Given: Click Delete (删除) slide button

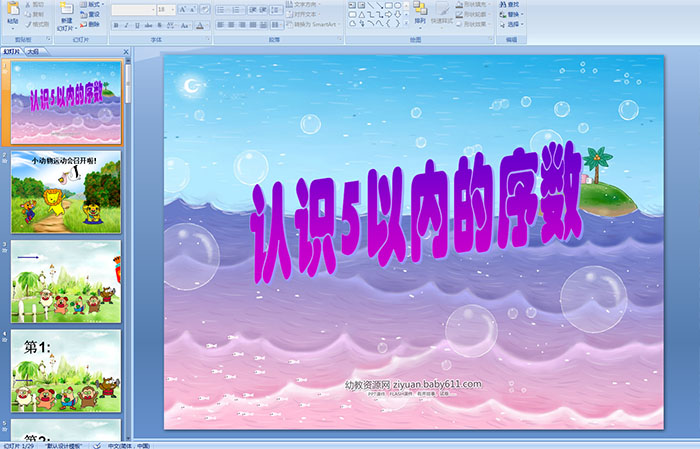Looking at the screenshot, I should (90, 25).
